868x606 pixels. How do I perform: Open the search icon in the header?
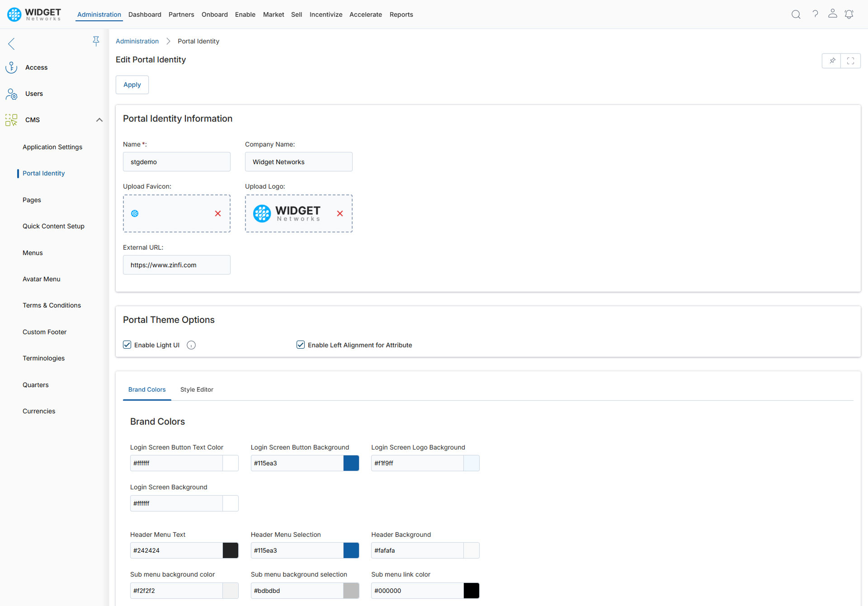pyautogui.click(x=796, y=14)
